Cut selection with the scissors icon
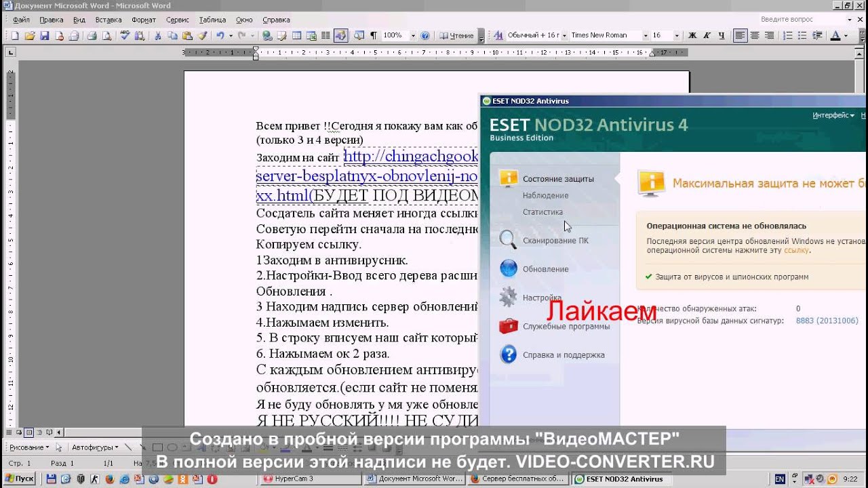868x488 pixels. click(x=158, y=35)
